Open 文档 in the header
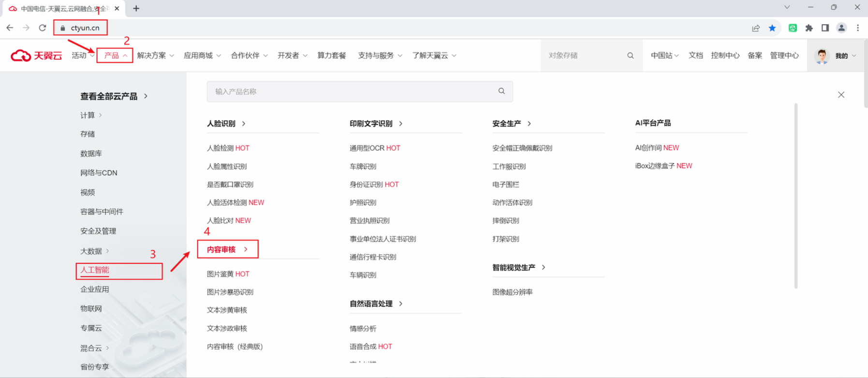868x378 pixels. point(696,56)
